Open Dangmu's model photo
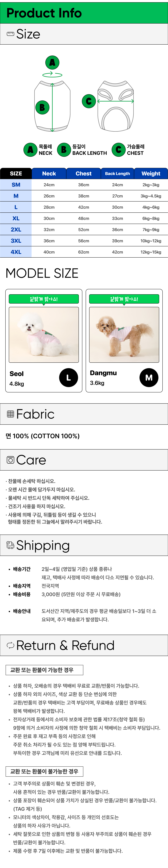 [x=124, y=335]
